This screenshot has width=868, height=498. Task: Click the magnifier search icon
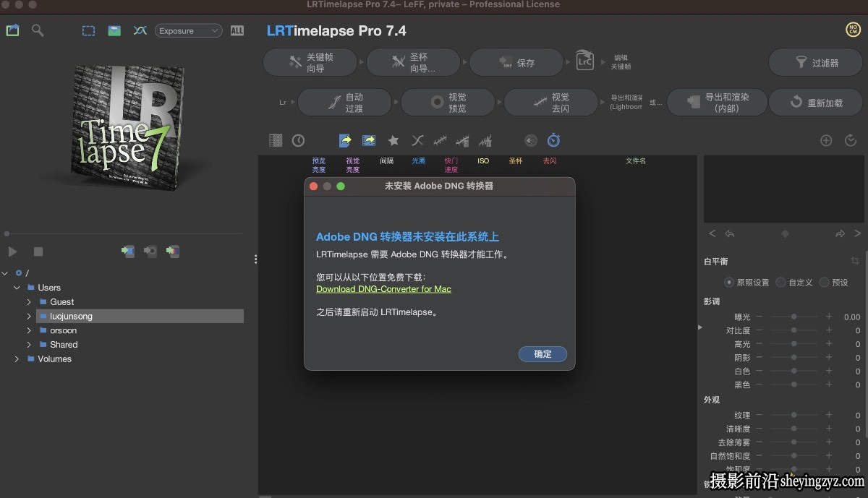click(x=37, y=30)
